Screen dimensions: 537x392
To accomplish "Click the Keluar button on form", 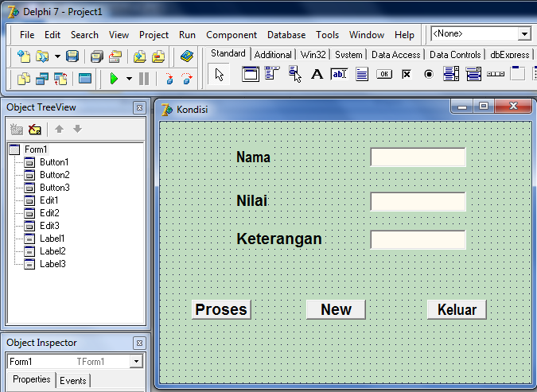I will pyautogui.click(x=457, y=309).
